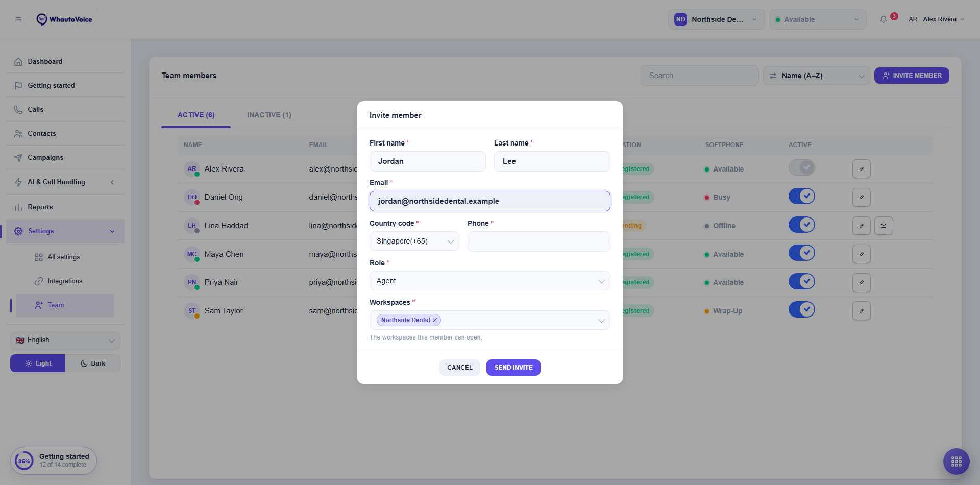Open the Available status dropdown
Viewport: 980px width, 485px height.
point(818,19)
